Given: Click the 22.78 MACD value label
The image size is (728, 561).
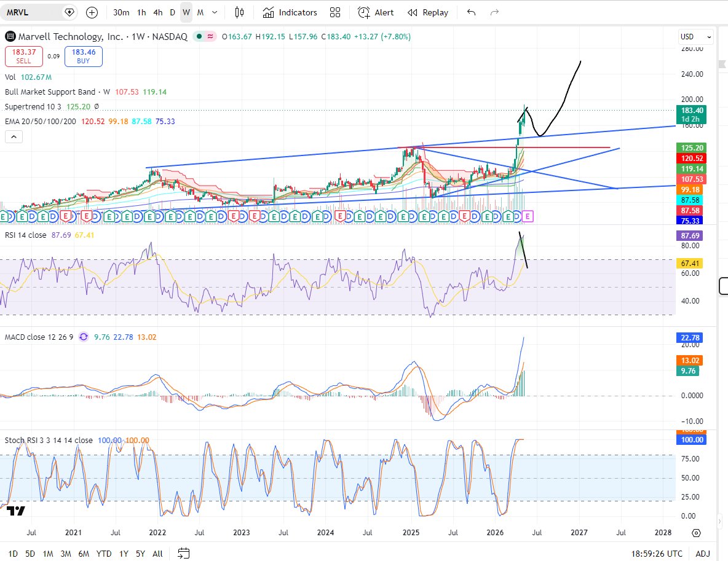Looking at the screenshot, I should pos(690,338).
